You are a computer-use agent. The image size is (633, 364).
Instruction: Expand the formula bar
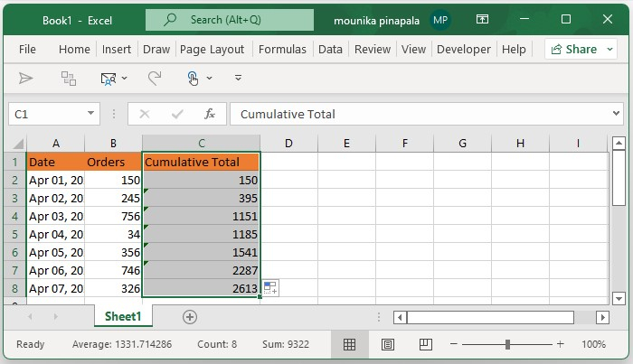[x=616, y=114]
